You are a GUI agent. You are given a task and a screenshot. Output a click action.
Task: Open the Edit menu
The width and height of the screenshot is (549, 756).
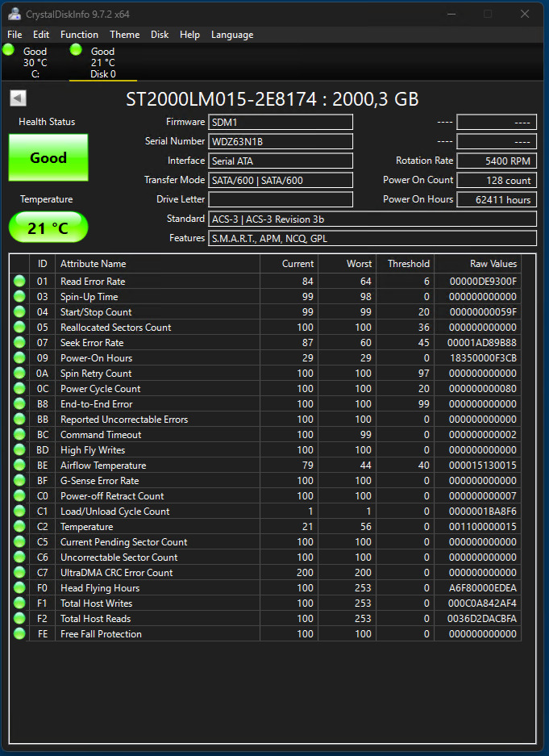pyautogui.click(x=41, y=35)
